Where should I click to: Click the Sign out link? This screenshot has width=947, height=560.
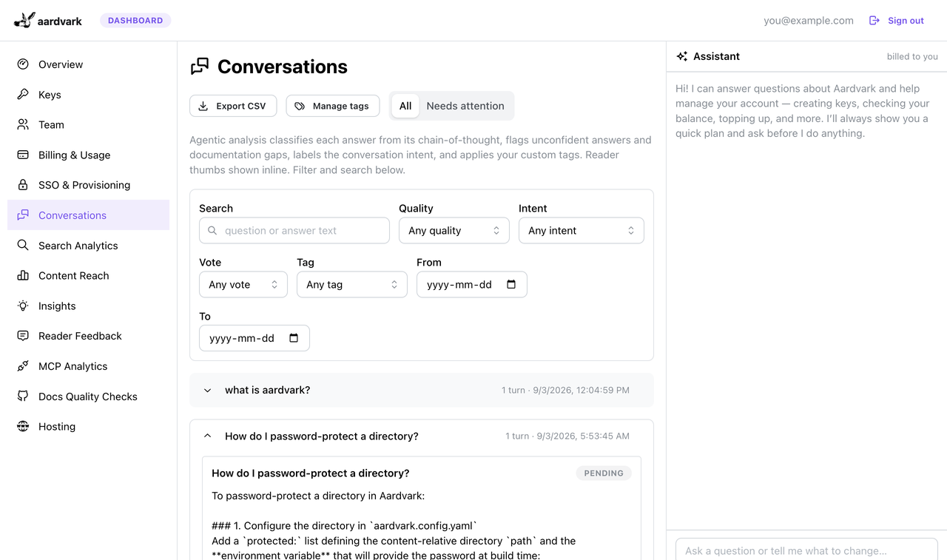896,21
